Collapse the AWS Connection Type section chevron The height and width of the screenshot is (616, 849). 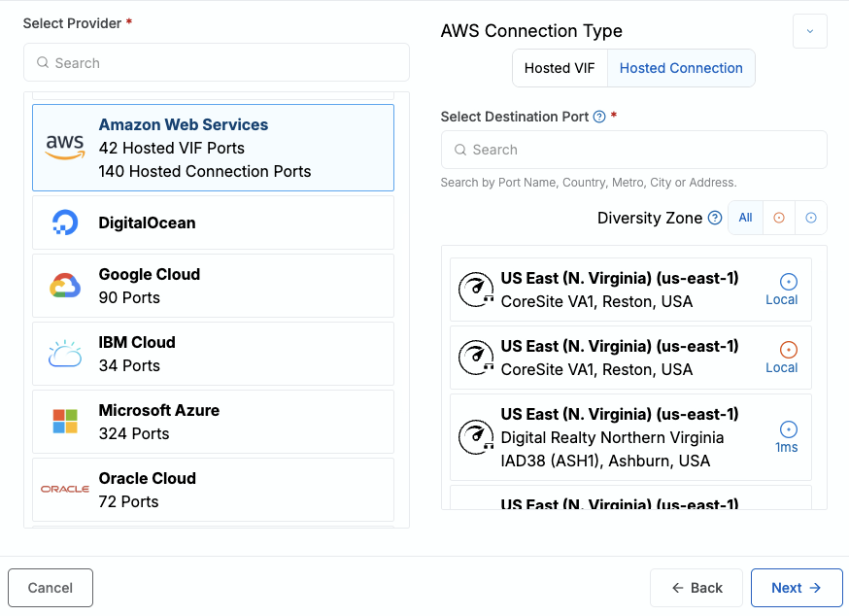tap(809, 31)
